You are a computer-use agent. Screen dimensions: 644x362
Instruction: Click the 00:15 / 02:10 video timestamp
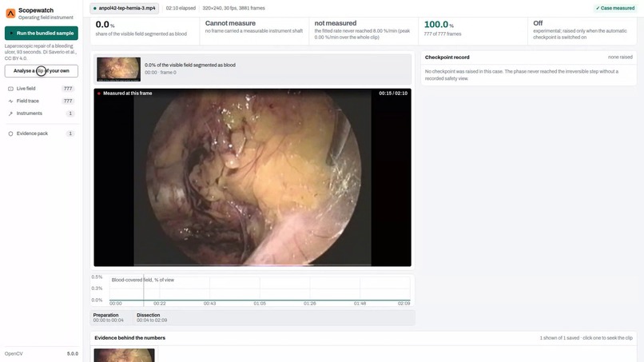point(393,93)
